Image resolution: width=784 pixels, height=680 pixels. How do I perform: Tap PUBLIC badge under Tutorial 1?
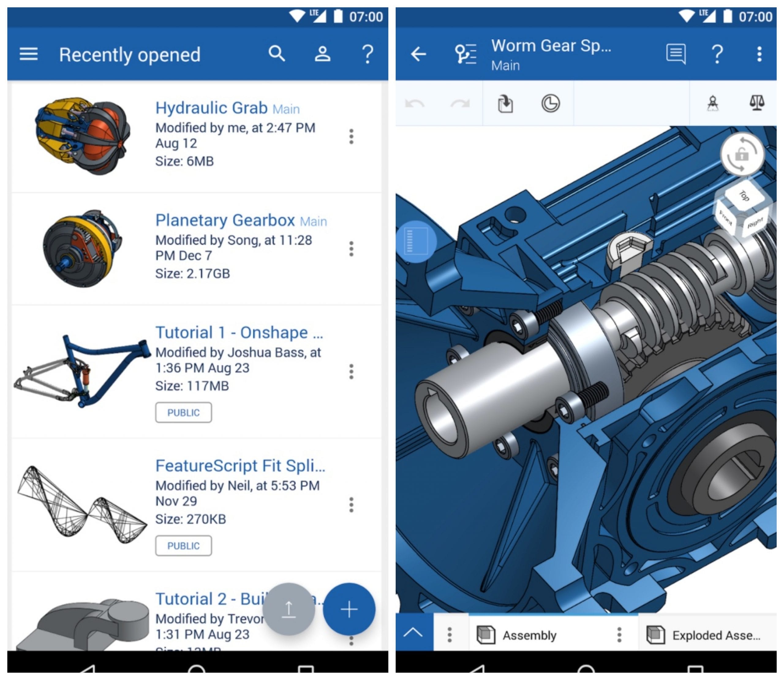[x=183, y=412]
